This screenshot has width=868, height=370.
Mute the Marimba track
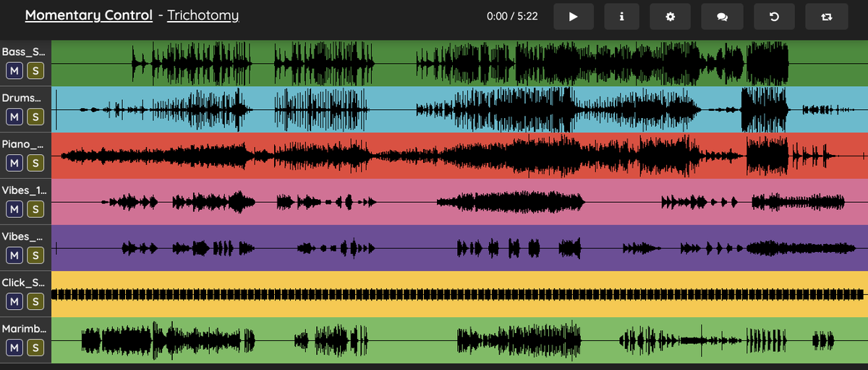(14, 348)
